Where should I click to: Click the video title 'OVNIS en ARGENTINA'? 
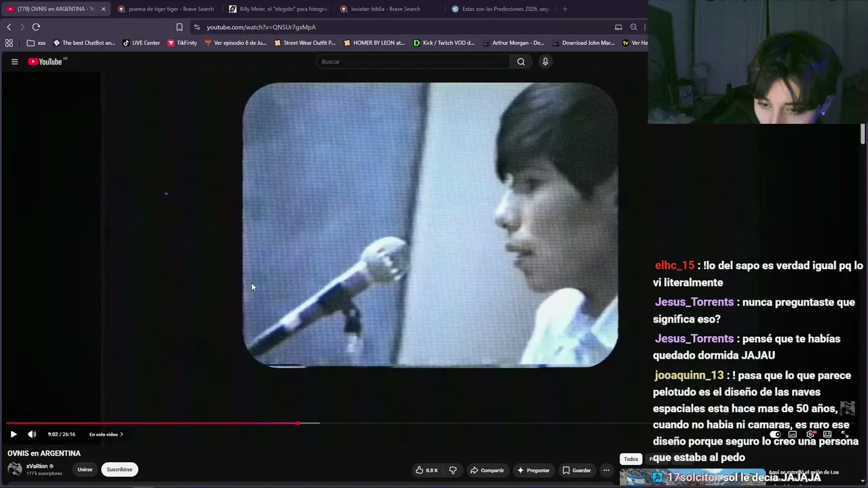[44, 453]
